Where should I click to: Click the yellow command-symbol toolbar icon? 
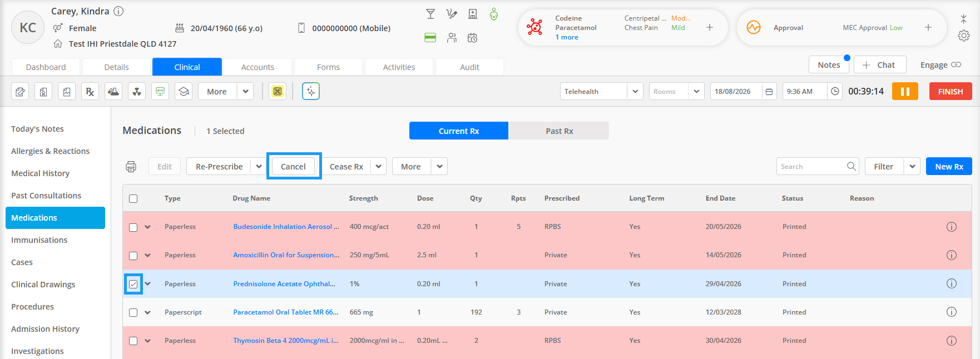click(x=278, y=92)
